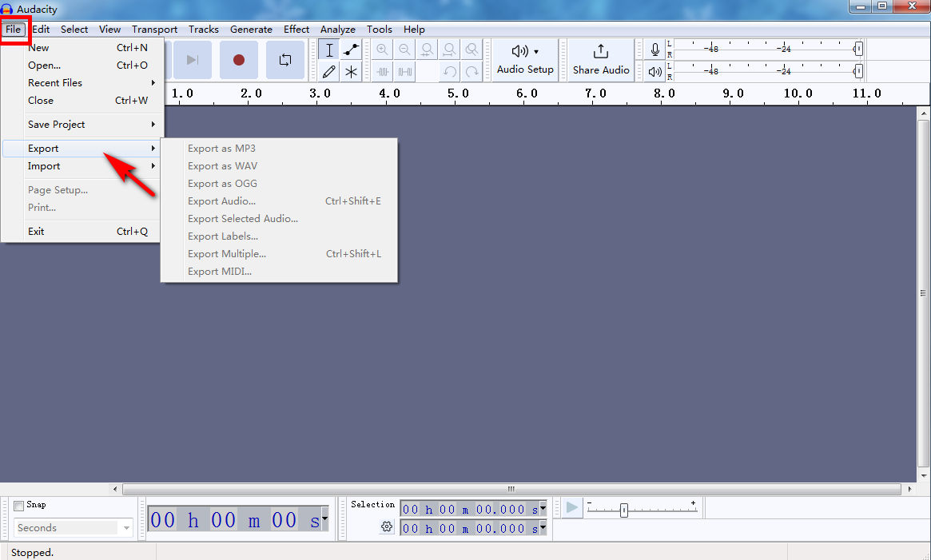This screenshot has width=931, height=560.
Task: Choose Export Audio... entry
Action: coord(279,201)
